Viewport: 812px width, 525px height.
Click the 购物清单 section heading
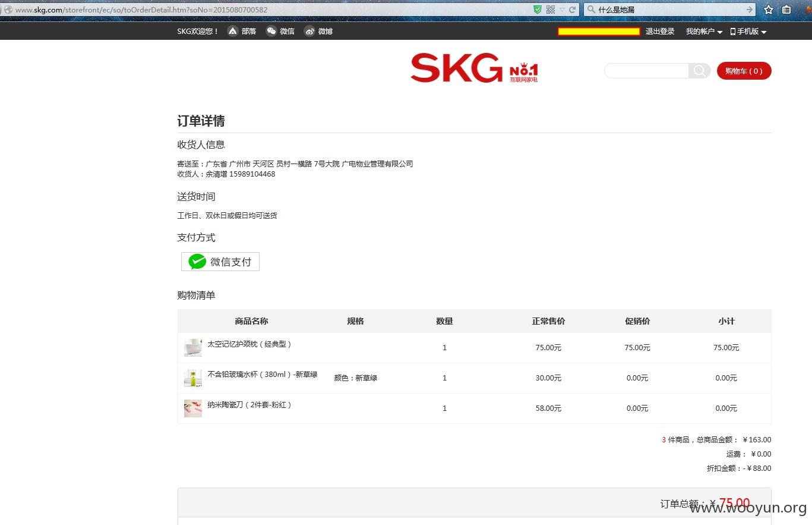click(196, 295)
